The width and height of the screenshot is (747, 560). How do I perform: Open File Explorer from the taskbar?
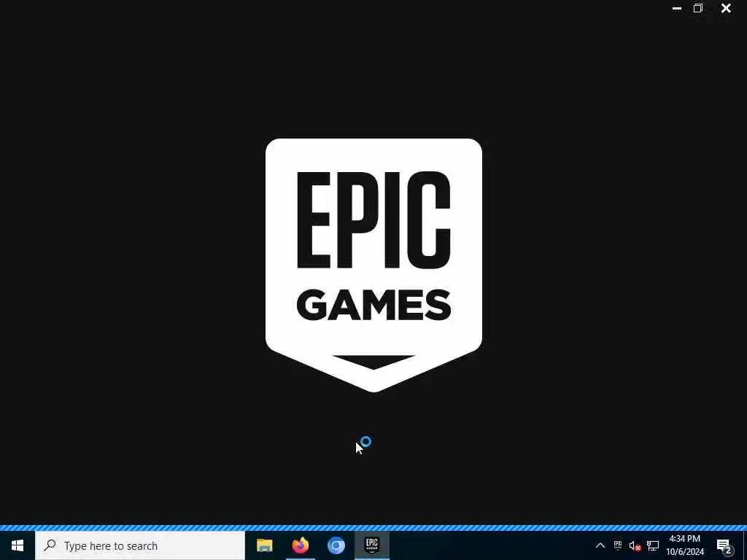(264, 545)
